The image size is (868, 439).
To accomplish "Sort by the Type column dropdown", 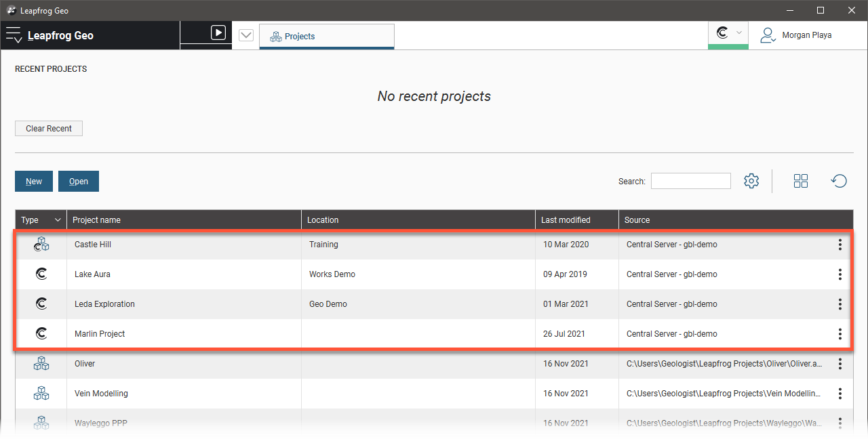I will click(x=58, y=220).
